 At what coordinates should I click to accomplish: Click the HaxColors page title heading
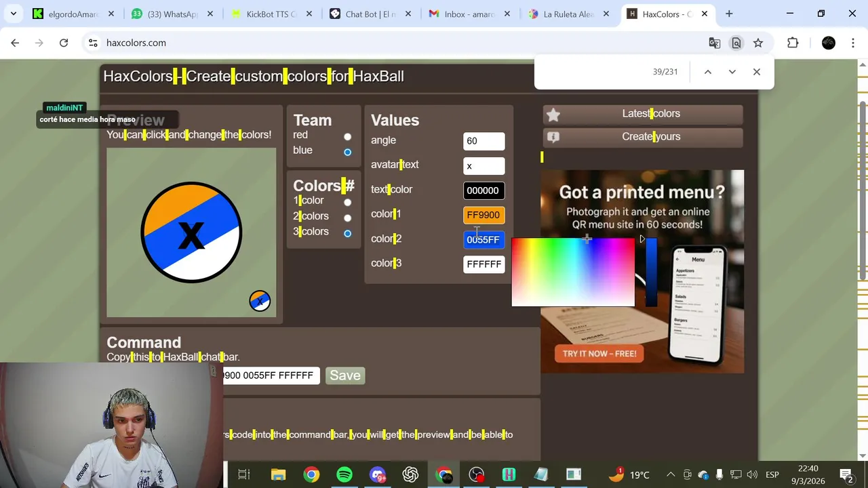(254, 77)
